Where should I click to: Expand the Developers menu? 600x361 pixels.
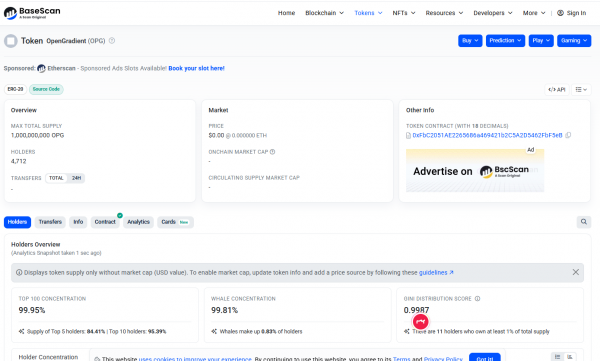493,13
